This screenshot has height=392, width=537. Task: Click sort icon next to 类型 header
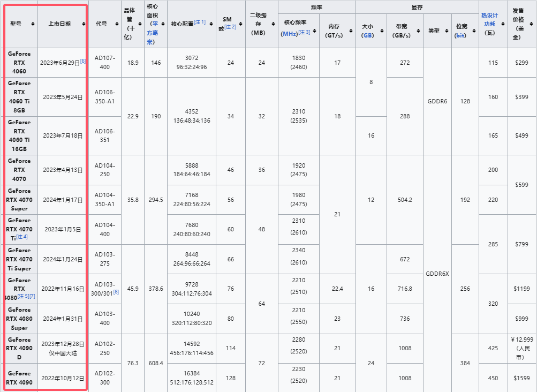click(x=447, y=31)
